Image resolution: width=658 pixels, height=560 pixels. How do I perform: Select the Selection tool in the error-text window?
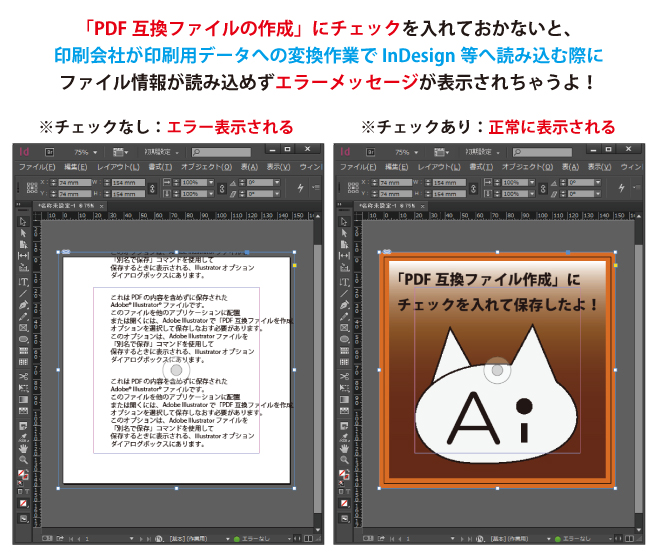pyautogui.click(x=23, y=222)
